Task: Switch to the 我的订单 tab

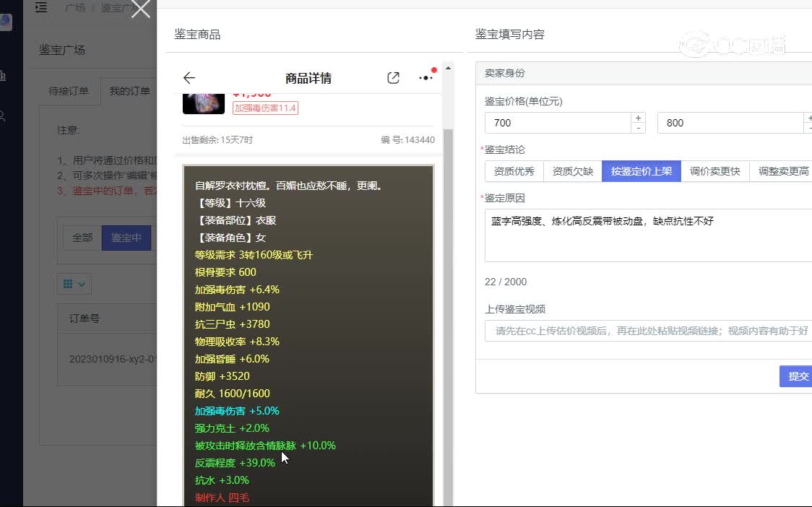Action: [x=129, y=91]
